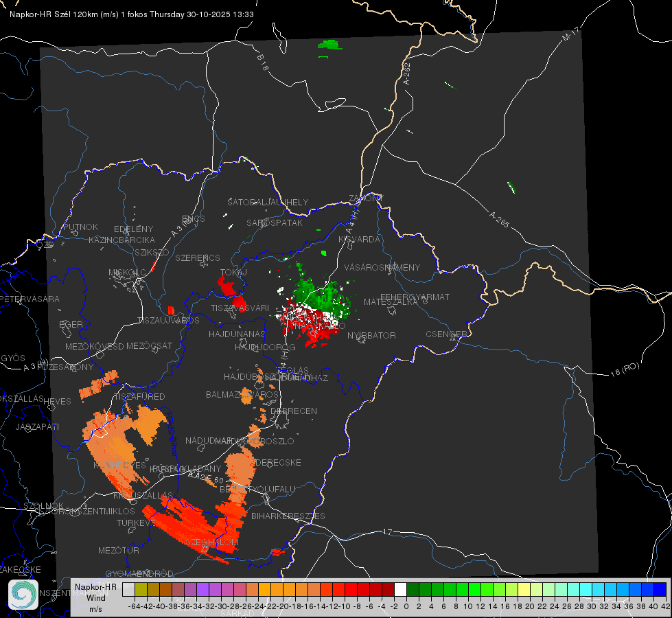Click the MÁTÉSZALKA label
Viewport: 672px width, 618px height.
(x=391, y=302)
